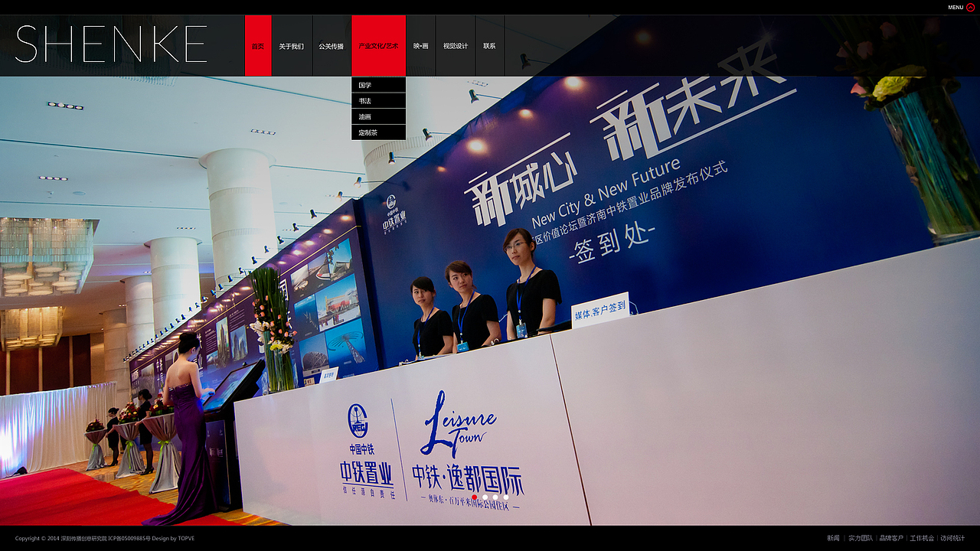Viewport: 980px width, 551px height.
Task: Click the ICP备050098885号 registration text
Action: click(x=129, y=538)
